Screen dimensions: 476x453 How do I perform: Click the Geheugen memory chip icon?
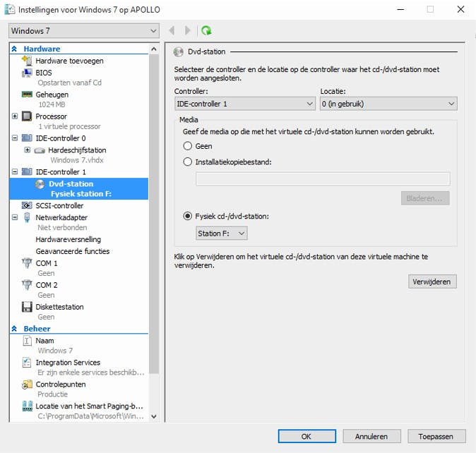click(x=27, y=95)
